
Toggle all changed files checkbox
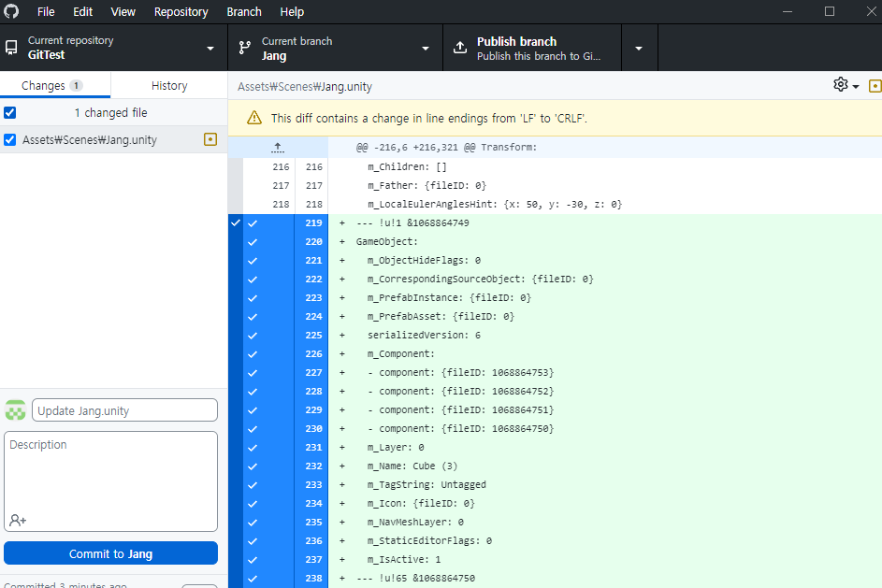(10, 112)
